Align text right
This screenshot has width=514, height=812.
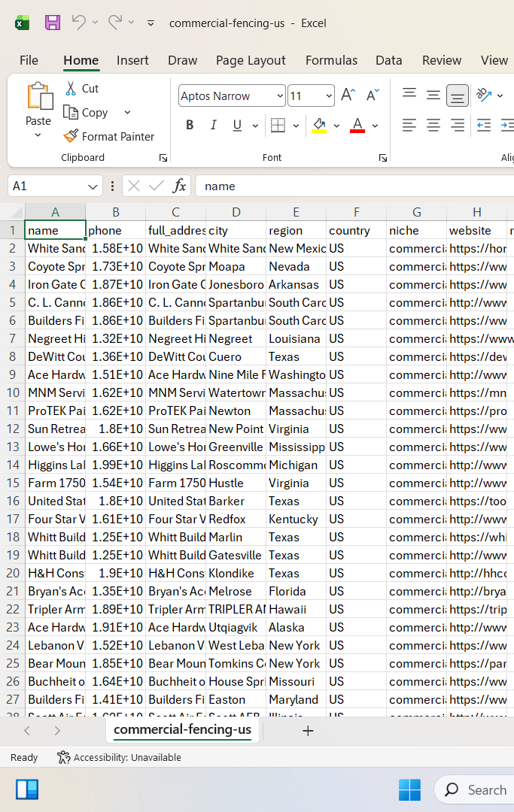tap(458, 125)
